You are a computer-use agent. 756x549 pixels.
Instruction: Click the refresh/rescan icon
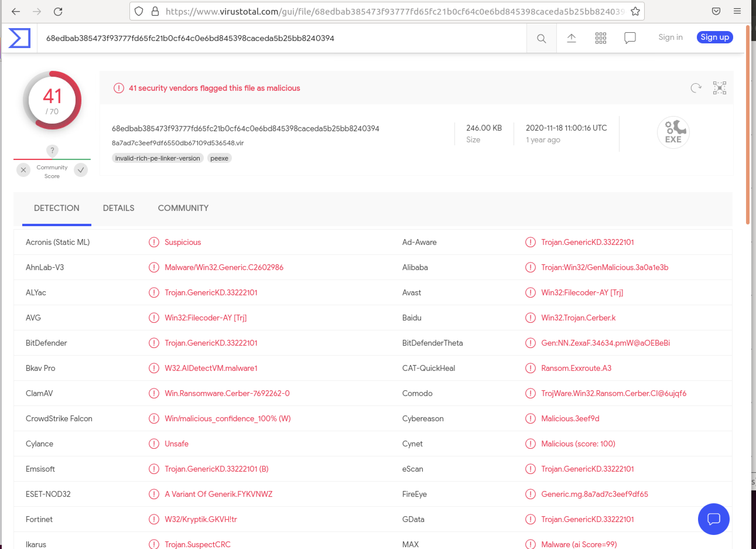[696, 88]
